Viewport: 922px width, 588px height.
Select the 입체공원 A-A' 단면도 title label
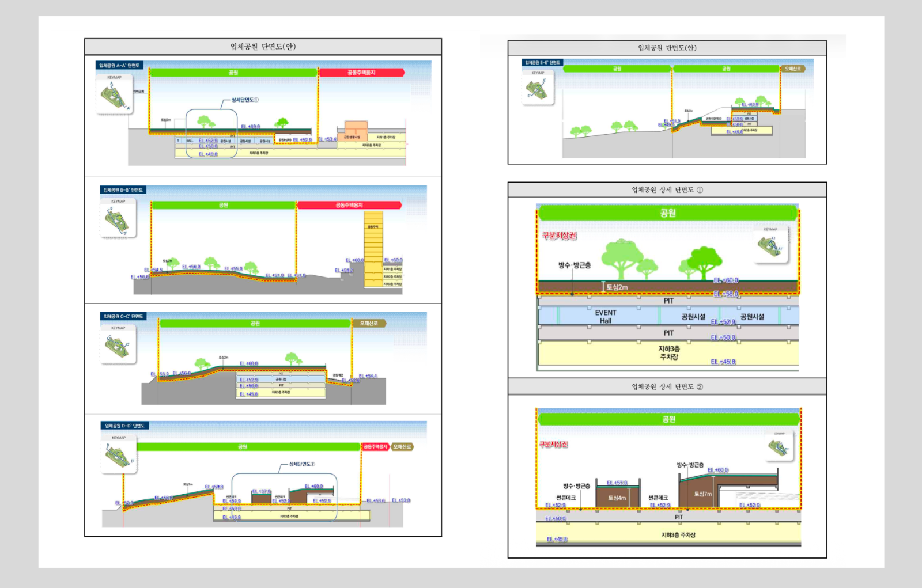(119, 66)
